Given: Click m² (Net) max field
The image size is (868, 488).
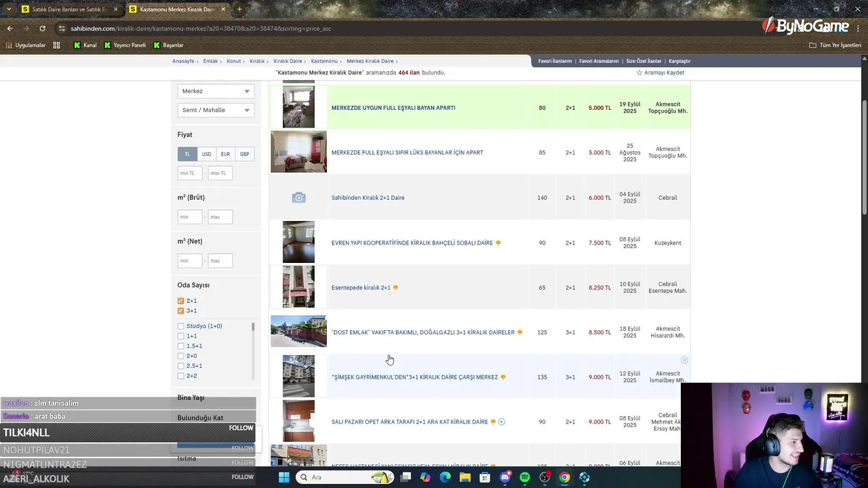Looking at the screenshot, I should [220, 261].
